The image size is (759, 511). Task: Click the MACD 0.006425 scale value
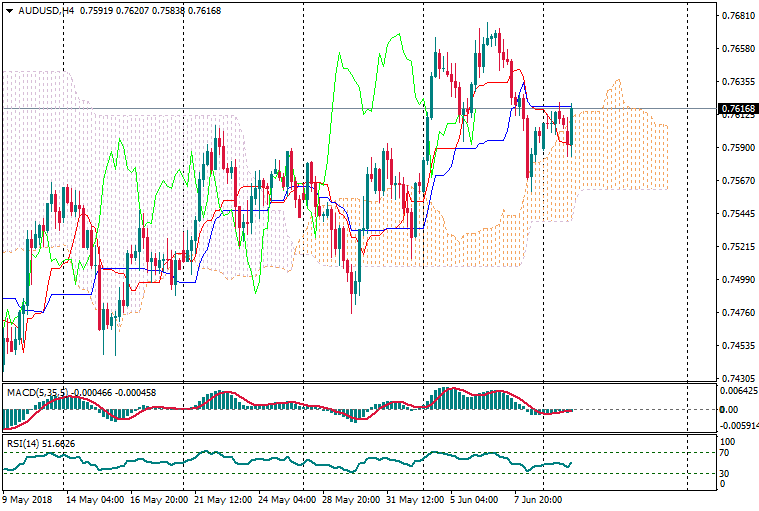coord(737,391)
